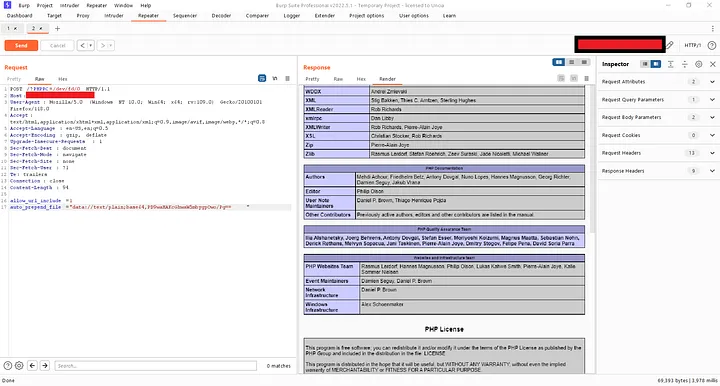Open the Project menu
This screenshot has height=386, width=720.
point(45,6)
